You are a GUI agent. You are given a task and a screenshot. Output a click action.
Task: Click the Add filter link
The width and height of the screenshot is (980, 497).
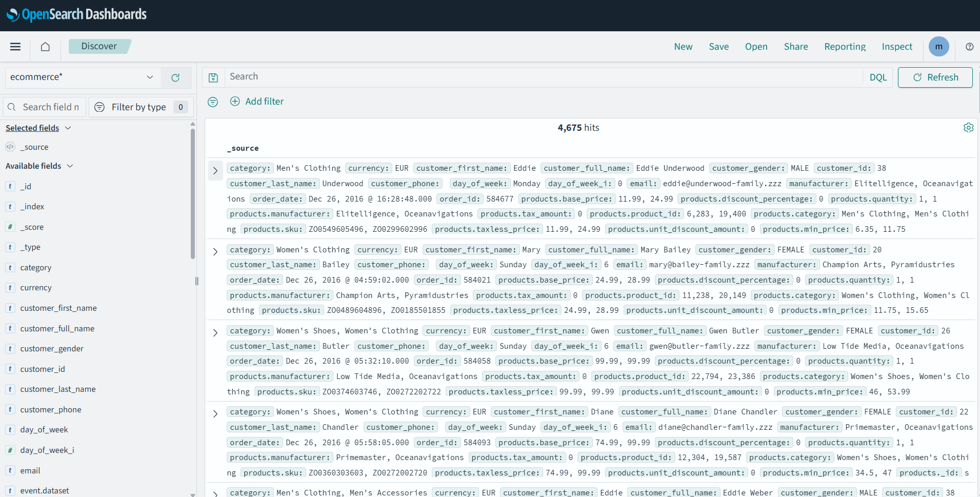point(257,102)
